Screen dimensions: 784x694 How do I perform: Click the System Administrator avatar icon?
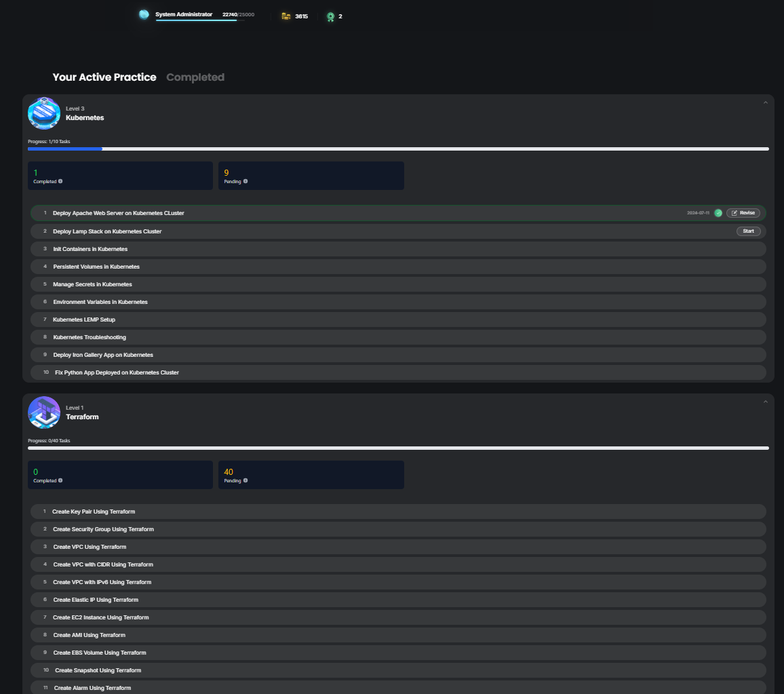click(x=144, y=14)
